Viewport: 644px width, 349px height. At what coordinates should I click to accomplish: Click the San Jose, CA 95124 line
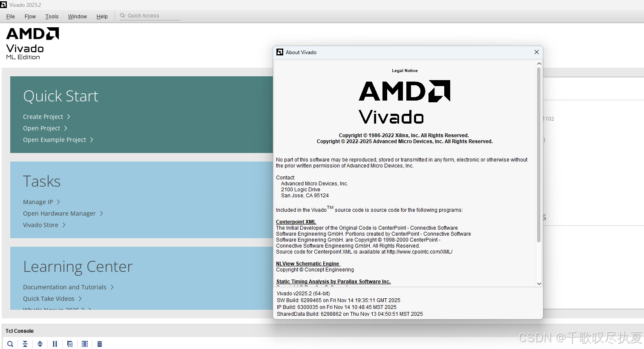pyautogui.click(x=305, y=196)
